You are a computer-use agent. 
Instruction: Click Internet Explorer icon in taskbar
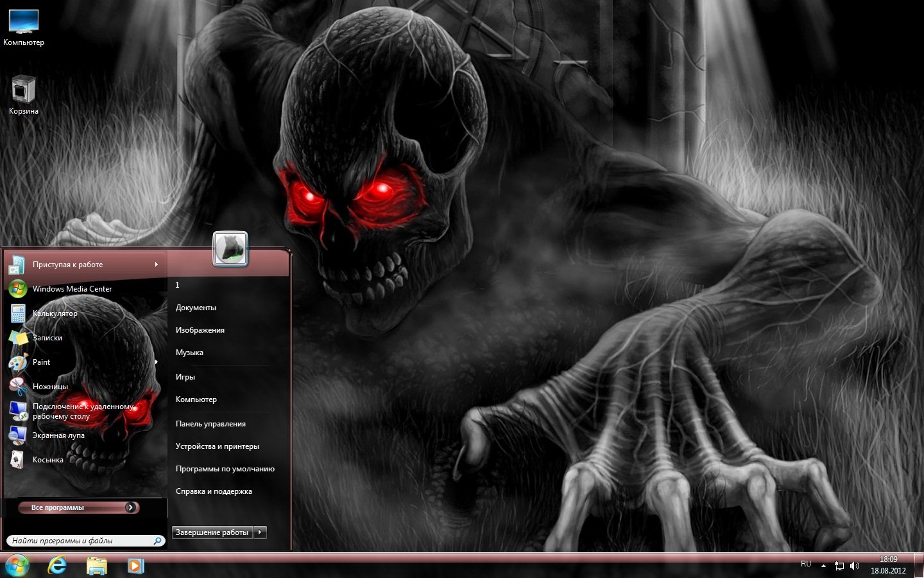point(58,565)
